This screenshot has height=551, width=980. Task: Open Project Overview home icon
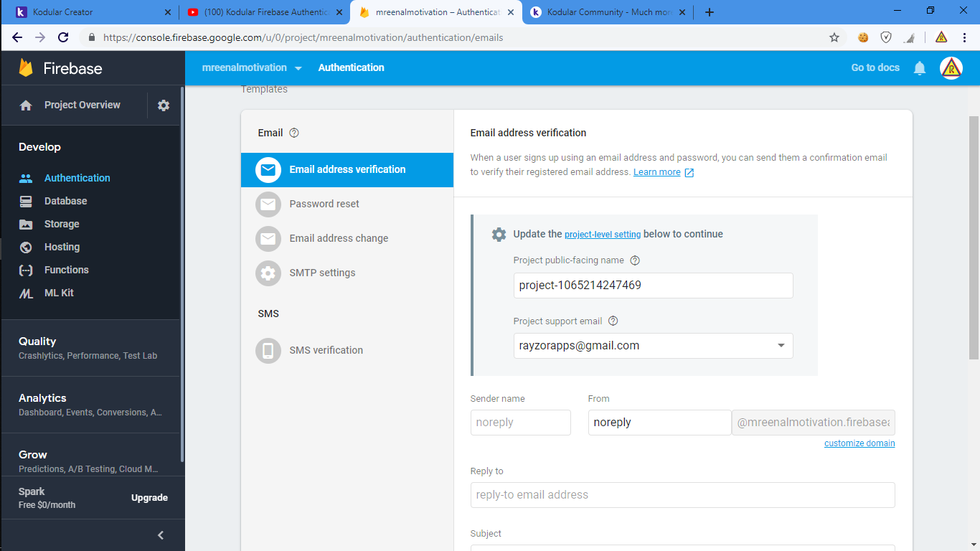(26, 105)
